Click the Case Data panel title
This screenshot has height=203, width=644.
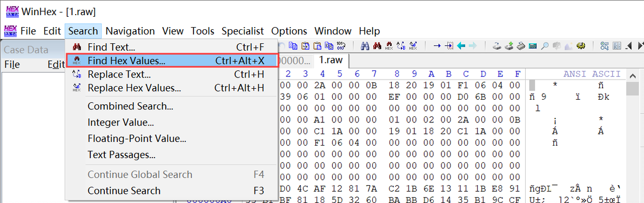pos(26,50)
